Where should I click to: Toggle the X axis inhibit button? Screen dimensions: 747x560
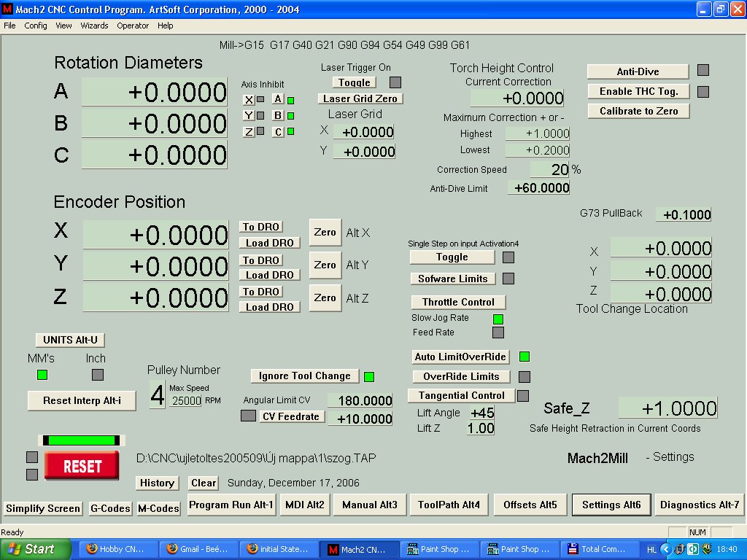248,99
